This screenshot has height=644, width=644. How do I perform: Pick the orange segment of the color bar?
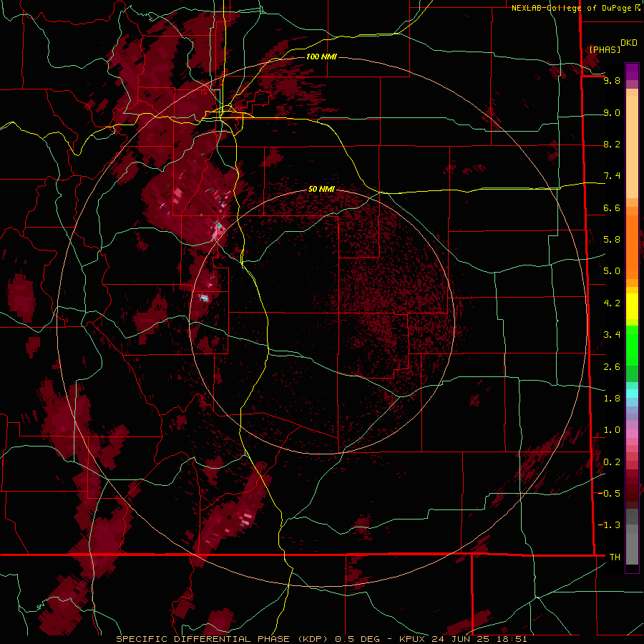632,246
